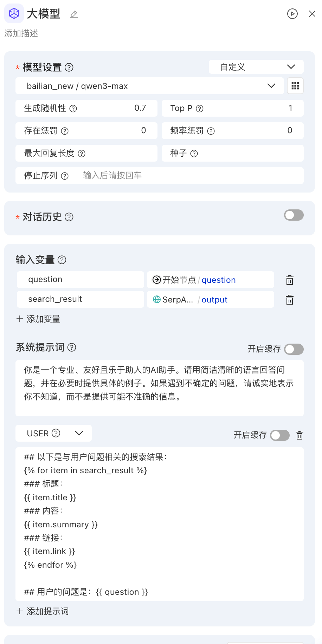Click the edit pencil next to 大模型

tap(74, 14)
